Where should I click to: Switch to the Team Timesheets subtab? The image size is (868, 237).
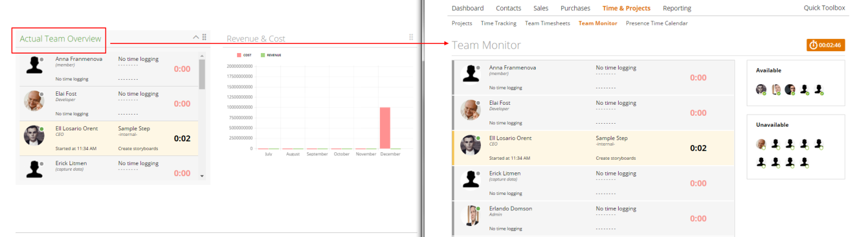[x=547, y=23]
